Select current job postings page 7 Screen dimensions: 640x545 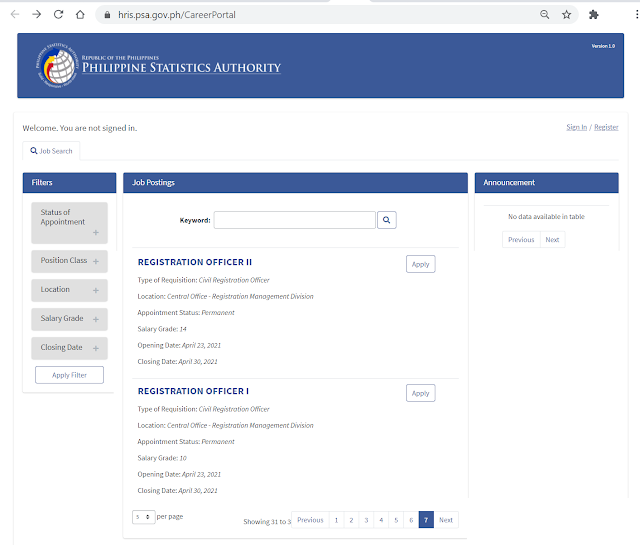426,520
